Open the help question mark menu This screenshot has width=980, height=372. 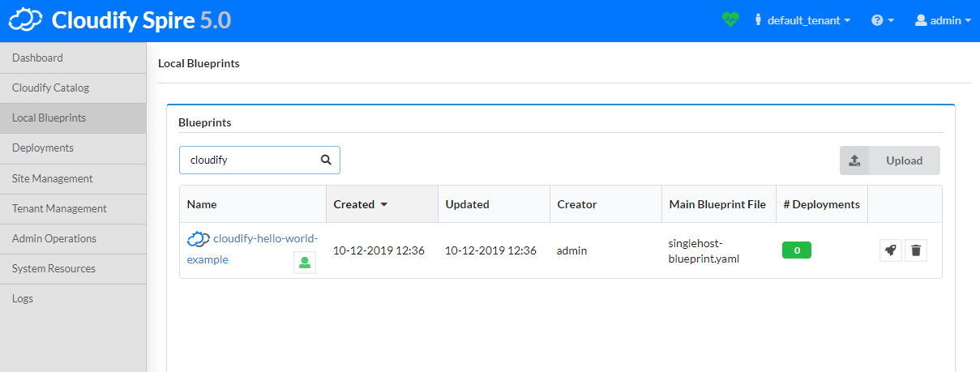tap(883, 20)
